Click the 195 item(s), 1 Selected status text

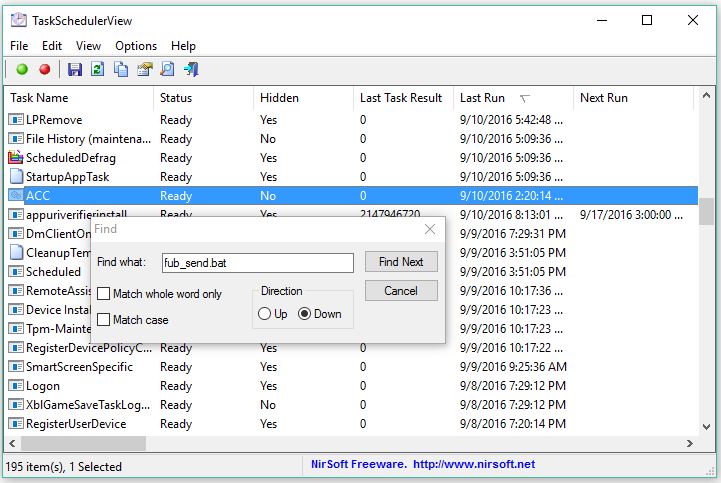[x=64, y=466]
